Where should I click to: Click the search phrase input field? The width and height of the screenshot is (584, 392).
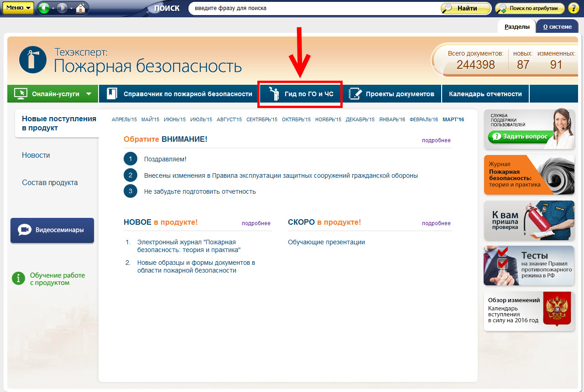[313, 8]
